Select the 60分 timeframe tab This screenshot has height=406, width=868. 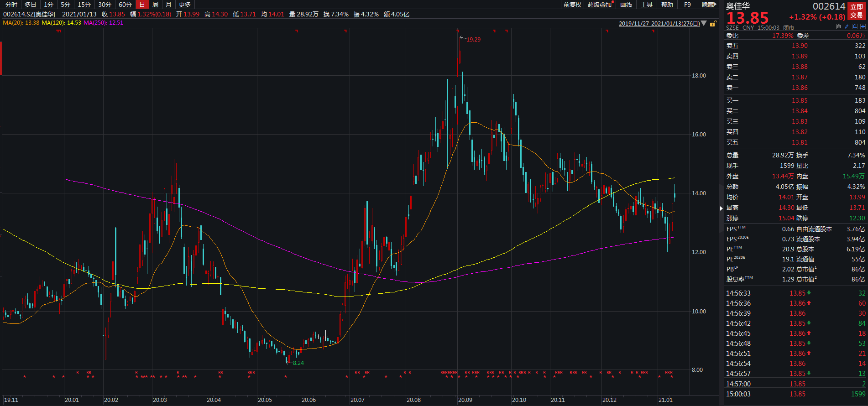coord(125,5)
